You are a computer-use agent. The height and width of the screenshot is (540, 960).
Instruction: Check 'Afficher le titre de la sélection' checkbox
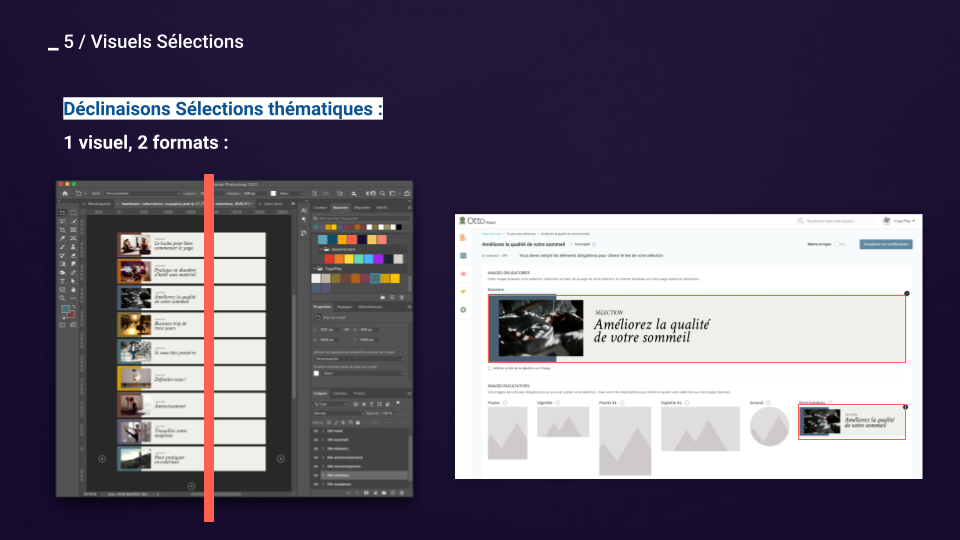pos(490,369)
